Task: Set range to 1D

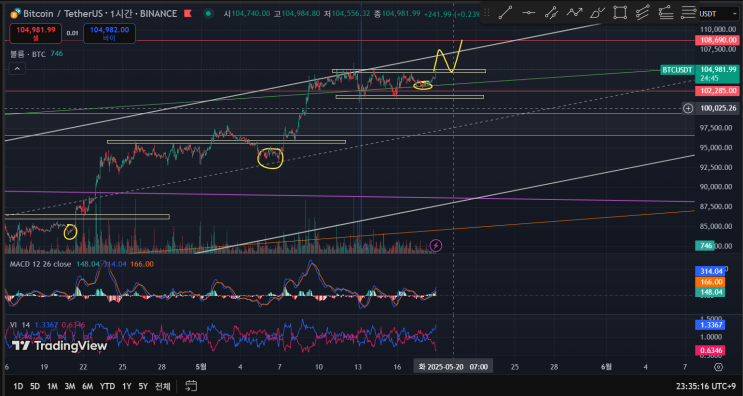Action: (x=18, y=386)
